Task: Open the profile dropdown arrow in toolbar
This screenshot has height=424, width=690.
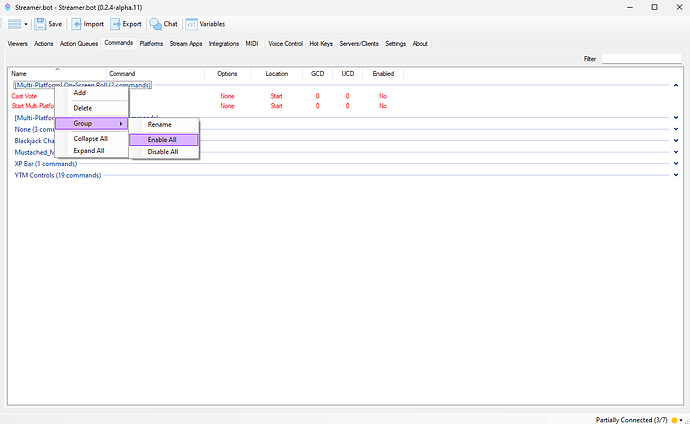Action: coord(26,24)
